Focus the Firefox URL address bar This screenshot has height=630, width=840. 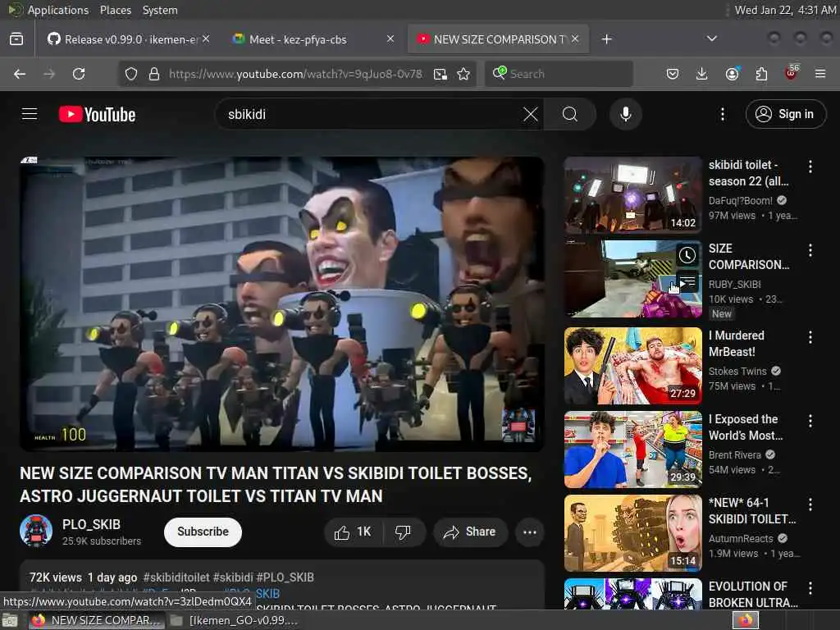click(x=295, y=74)
